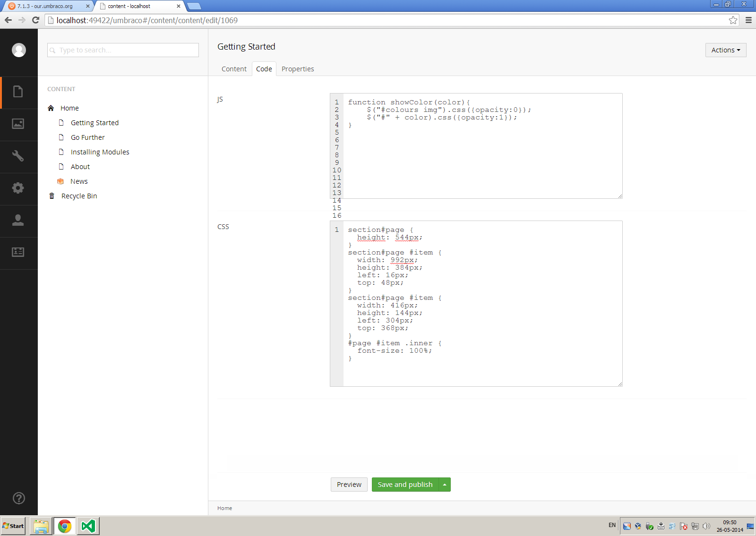756x536 pixels.
Task: Click the About document icon
Action: click(61, 167)
